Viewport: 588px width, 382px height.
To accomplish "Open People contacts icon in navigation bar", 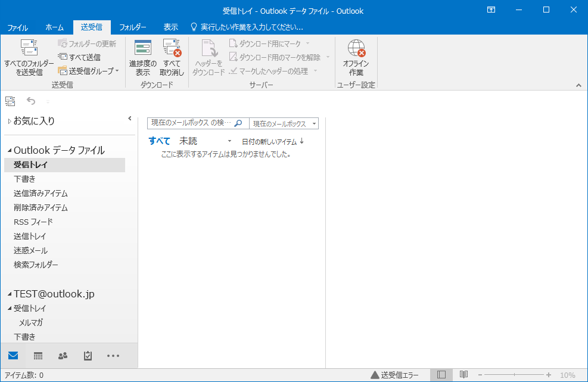I will click(63, 356).
